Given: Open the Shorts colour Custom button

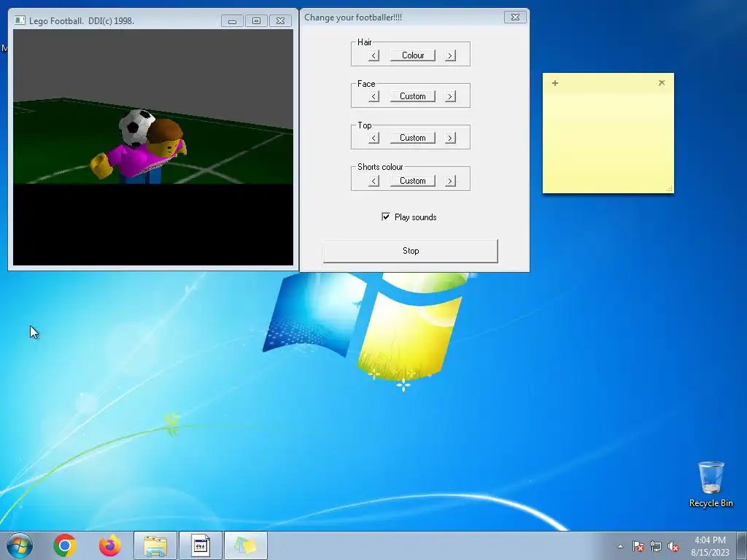Looking at the screenshot, I should pos(413,181).
